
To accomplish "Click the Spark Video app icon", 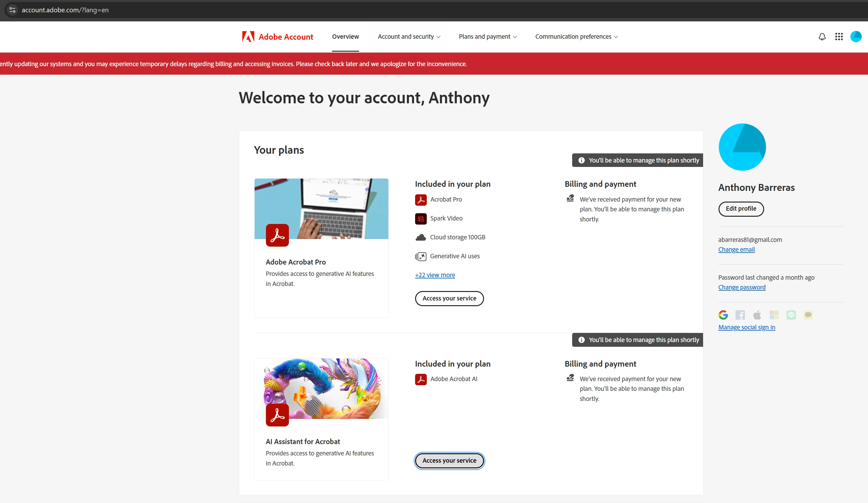I will point(420,219).
